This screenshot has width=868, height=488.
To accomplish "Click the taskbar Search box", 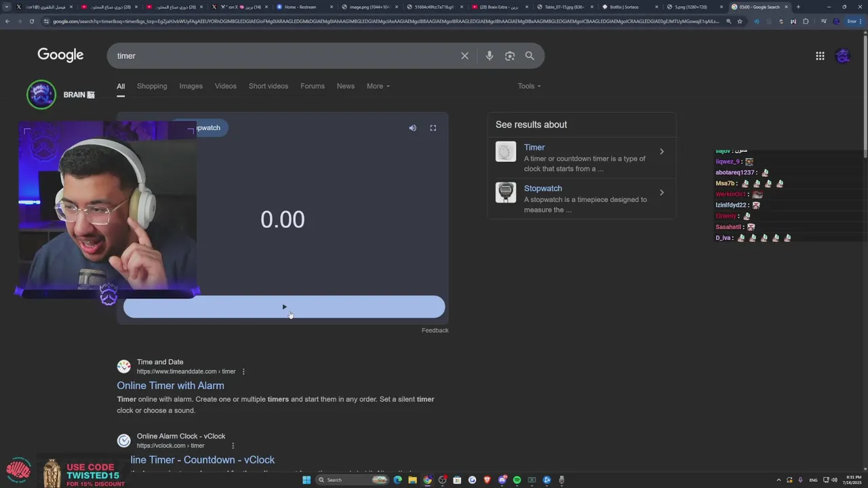I will pyautogui.click(x=351, y=480).
